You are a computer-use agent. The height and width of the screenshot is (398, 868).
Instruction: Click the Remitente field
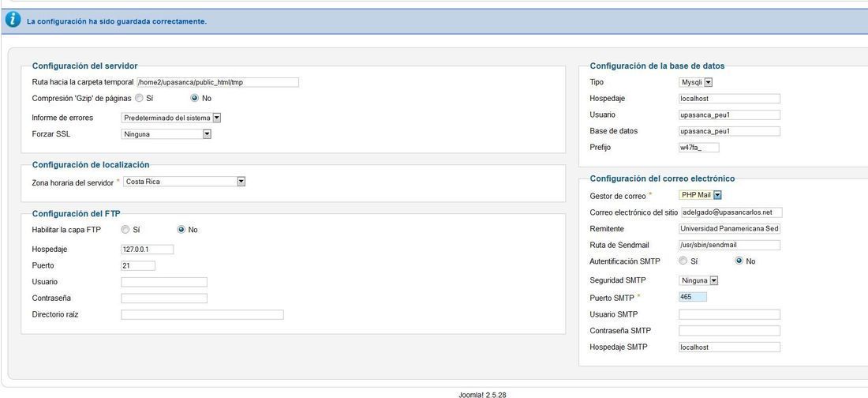pyautogui.click(x=730, y=228)
